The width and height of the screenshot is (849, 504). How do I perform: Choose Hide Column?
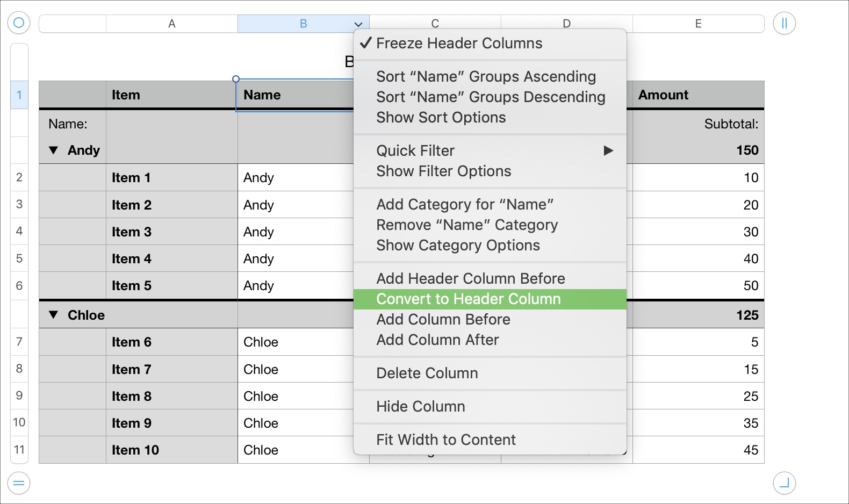point(490,407)
